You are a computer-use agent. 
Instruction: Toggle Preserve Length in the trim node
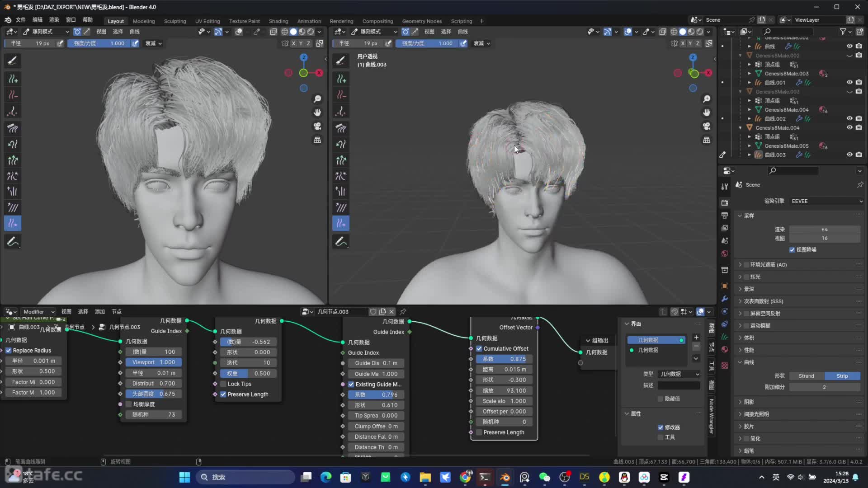pyautogui.click(x=223, y=394)
